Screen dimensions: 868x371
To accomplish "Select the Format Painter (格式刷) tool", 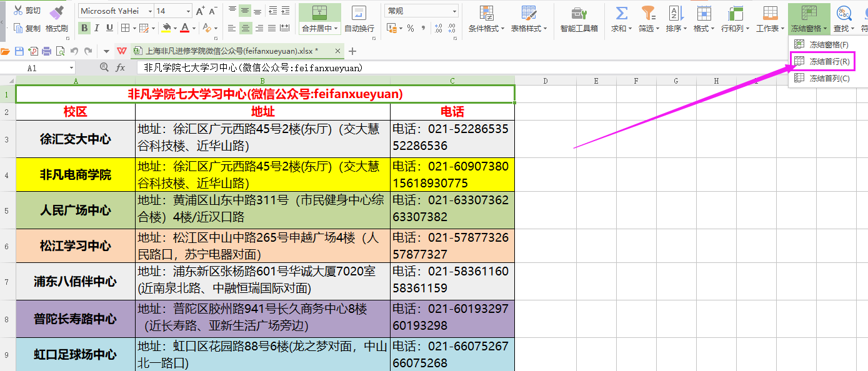I will (57, 19).
